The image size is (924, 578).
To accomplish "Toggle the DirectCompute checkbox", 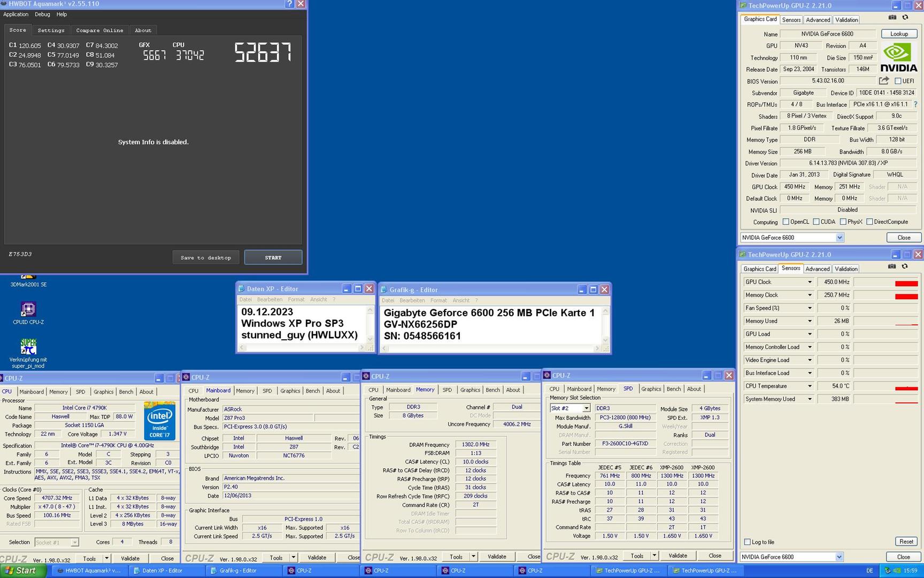I will [869, 222].
